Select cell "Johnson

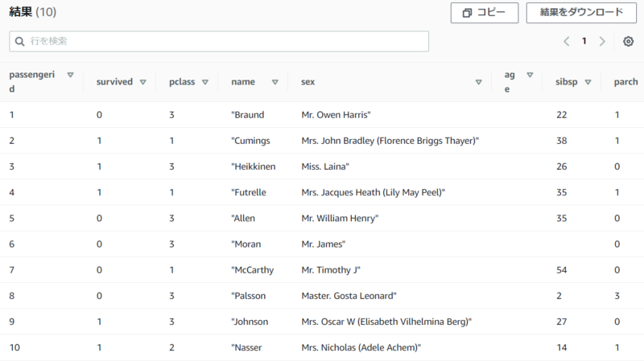250,322
